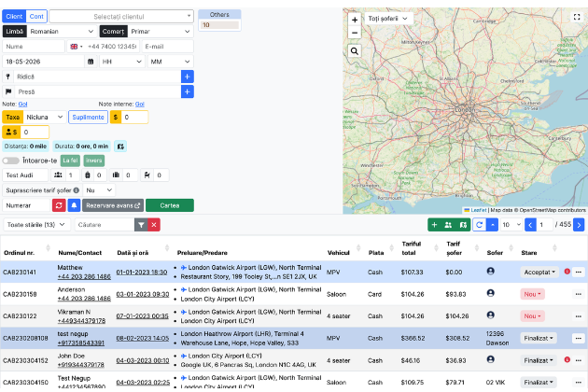Screen dimensions: 588x392
Task: Toggle the Întoarce-te return switch
Action: 11,161
